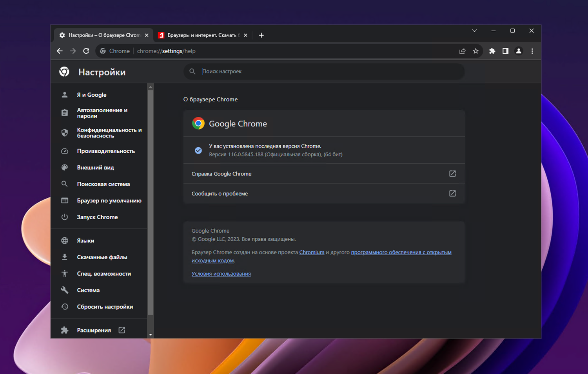Viewport: 588px width, 374px height.
Task: Click the external link icon beside Расширения
Action: coord(122,330)
